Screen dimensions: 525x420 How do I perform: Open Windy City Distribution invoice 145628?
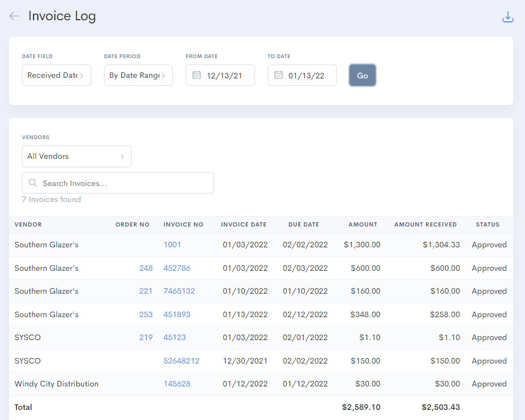pyautogui.click(x=177, y=384)
